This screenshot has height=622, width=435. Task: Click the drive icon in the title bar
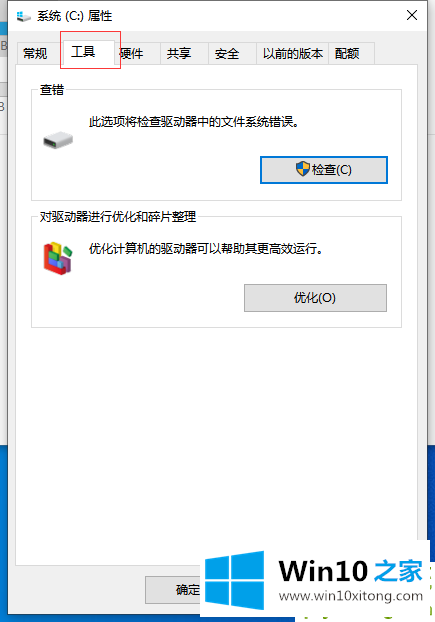click(23, 16)
